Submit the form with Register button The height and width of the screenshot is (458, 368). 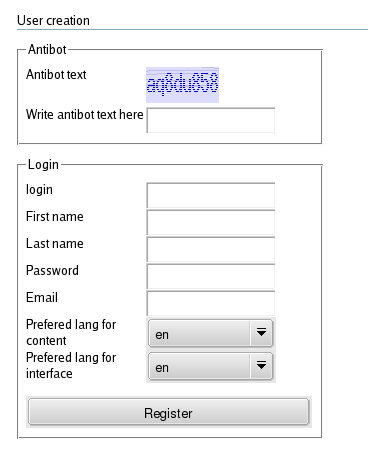coord(169,412)
